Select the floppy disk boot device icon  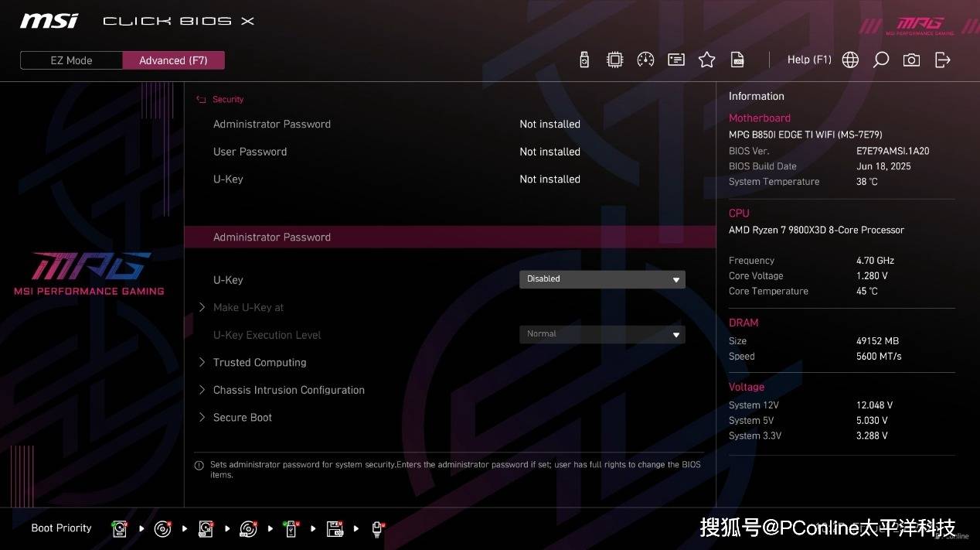pos(335,528)
